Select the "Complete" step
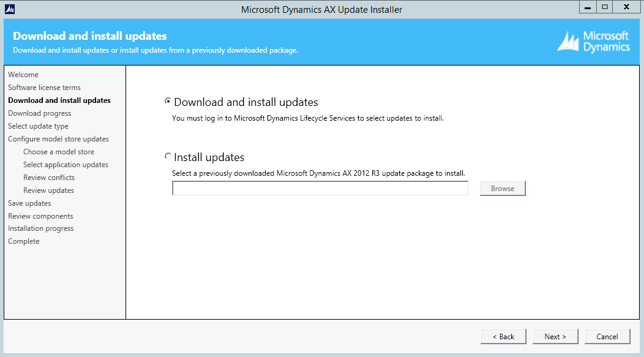The width and height of the screenshot is (644, 357). 24,241
